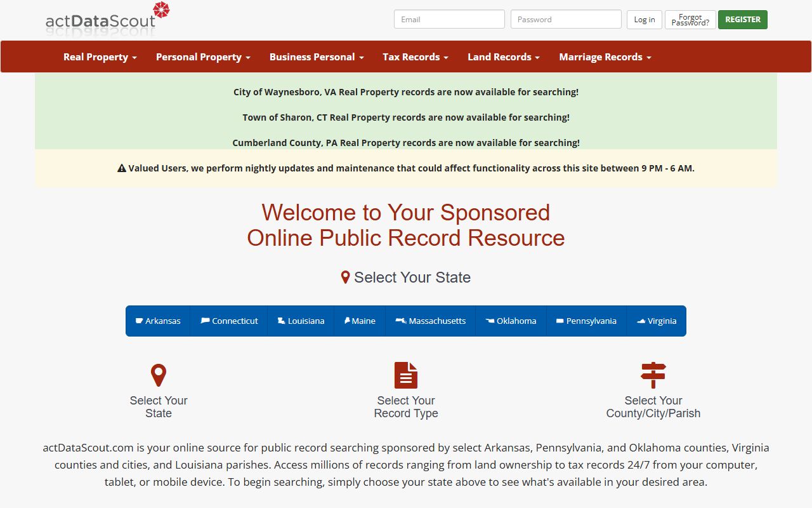The height and width of the screenshot is (508, 812).
Task: Open the Personal Property dropdown menu
Action: pos(203,57)
